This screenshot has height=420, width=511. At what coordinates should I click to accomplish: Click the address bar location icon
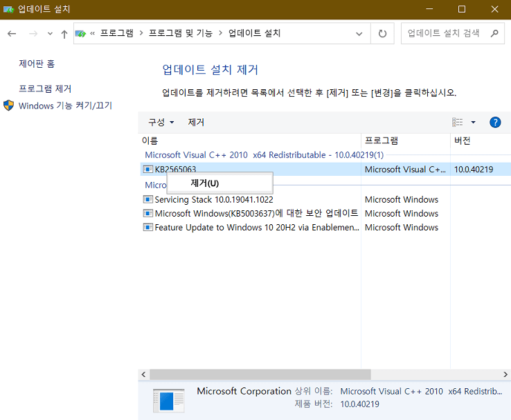pos(80,33)
